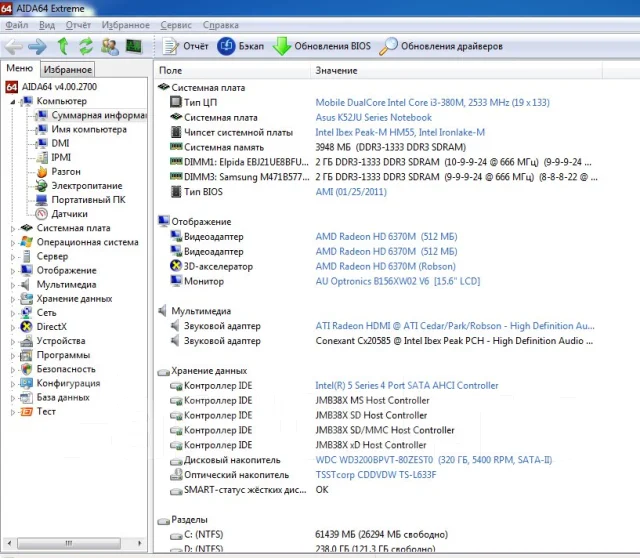
Task: Click the Разгон flame icon
Action: point(41,172)
